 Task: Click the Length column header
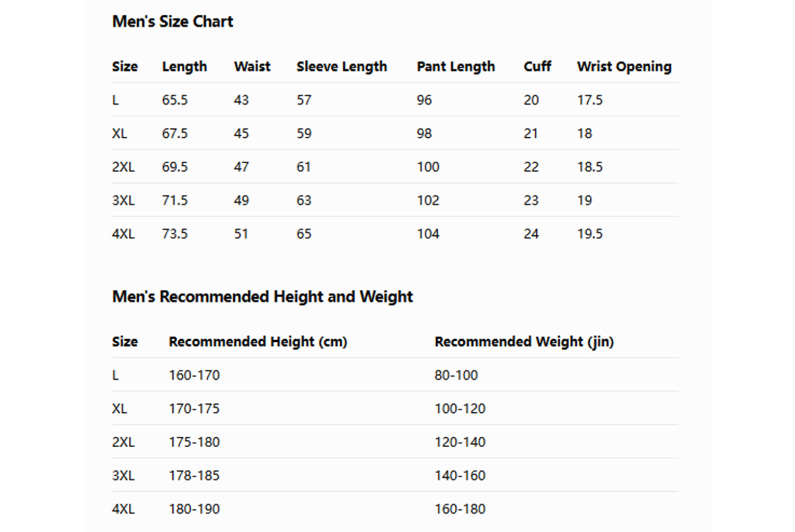(x=184, y=67)
